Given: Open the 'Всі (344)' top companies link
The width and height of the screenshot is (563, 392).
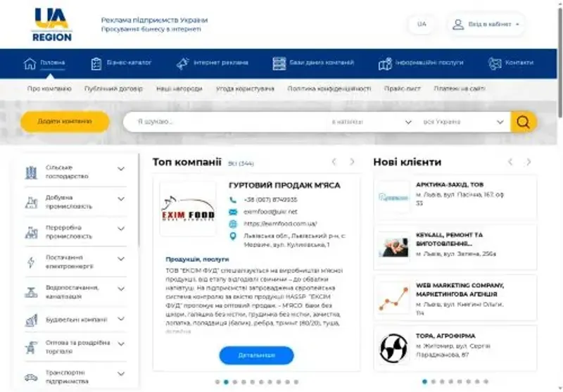Looking at the screenshot, I should coord(241,164).
